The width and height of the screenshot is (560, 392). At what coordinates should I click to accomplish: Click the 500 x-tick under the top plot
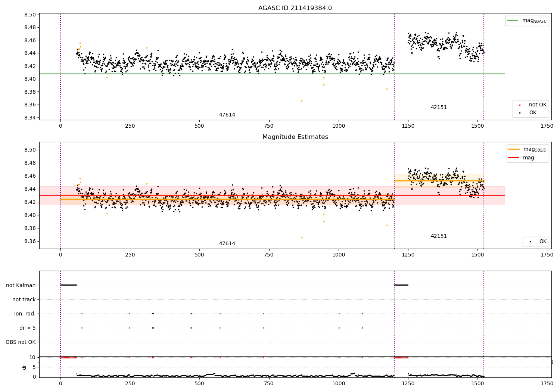click(199, 126)
